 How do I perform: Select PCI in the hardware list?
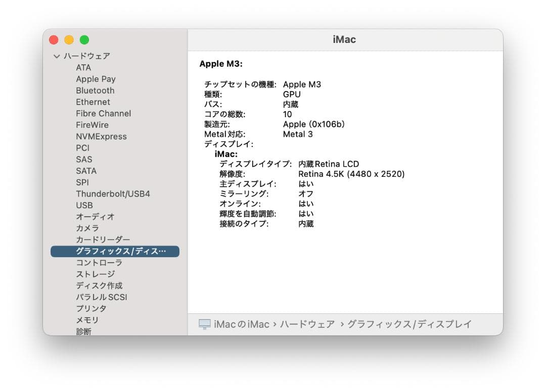tap(82, 148)
